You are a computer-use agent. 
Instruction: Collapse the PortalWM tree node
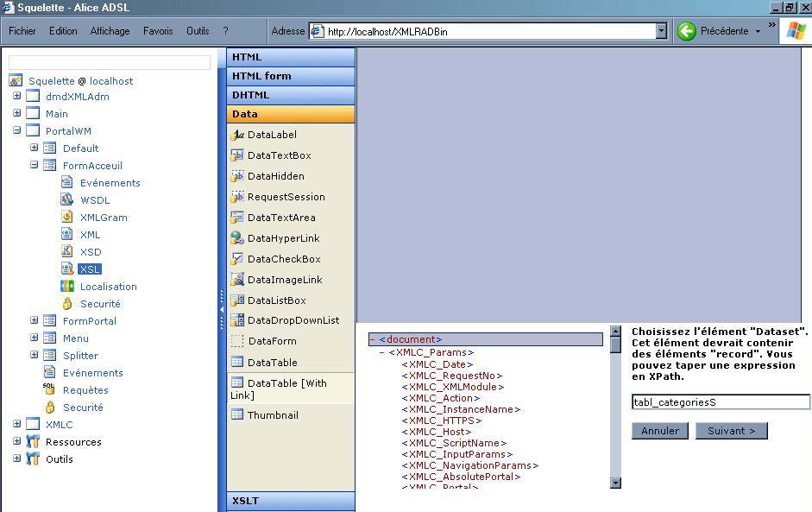click(16, 131)
